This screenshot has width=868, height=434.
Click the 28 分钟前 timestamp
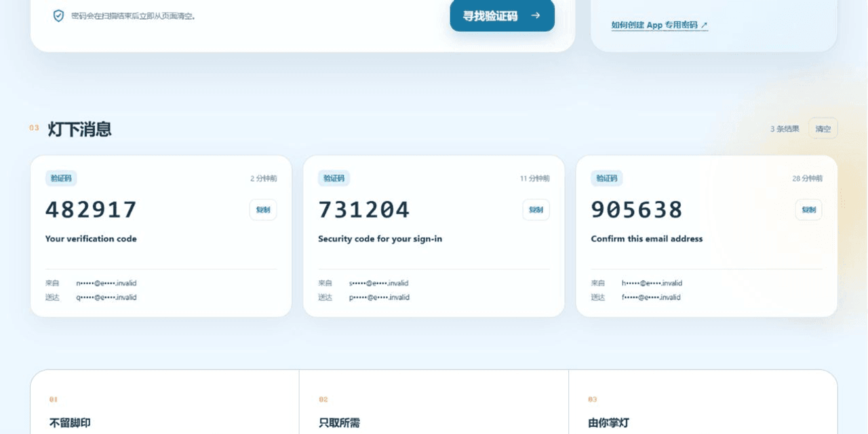tap(807, 178)
